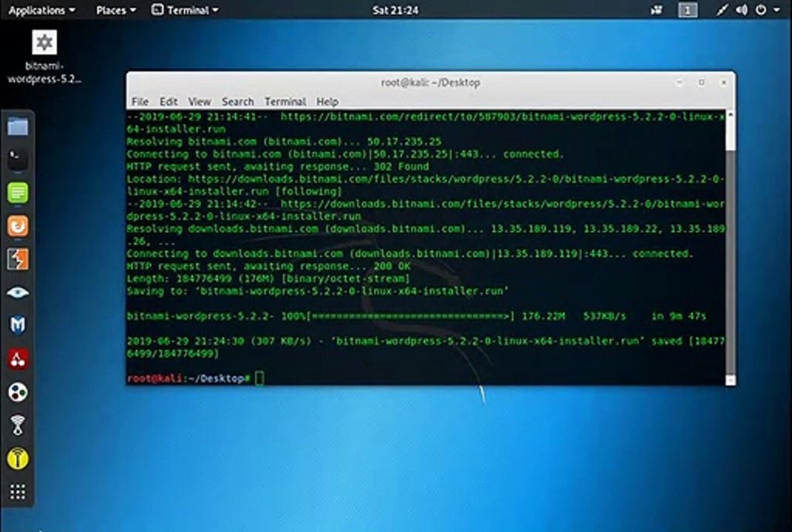The width and height of the screenshot is (792, 532).
Task: Open the volume speaker icon
Action: point(742,10)
